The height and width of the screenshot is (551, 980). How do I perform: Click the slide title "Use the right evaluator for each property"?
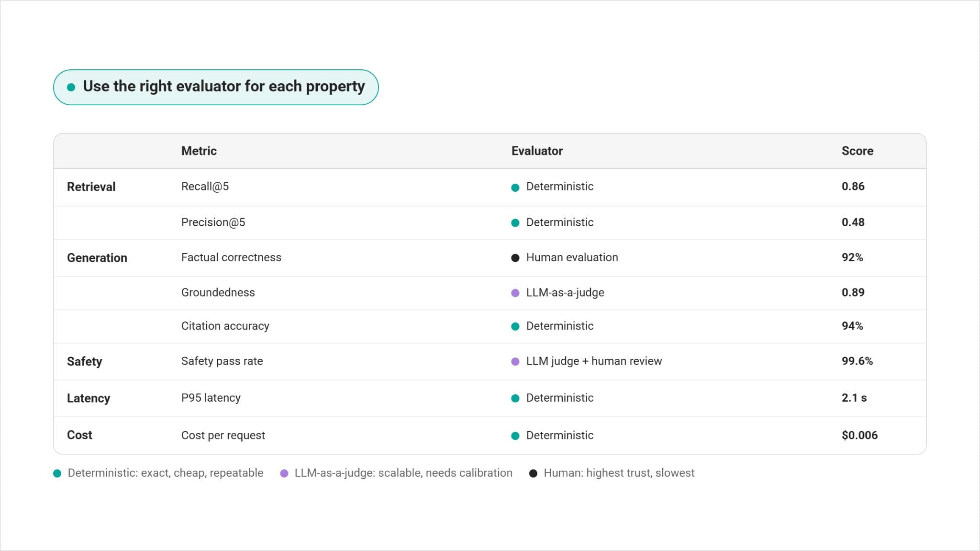pos(224,86)
